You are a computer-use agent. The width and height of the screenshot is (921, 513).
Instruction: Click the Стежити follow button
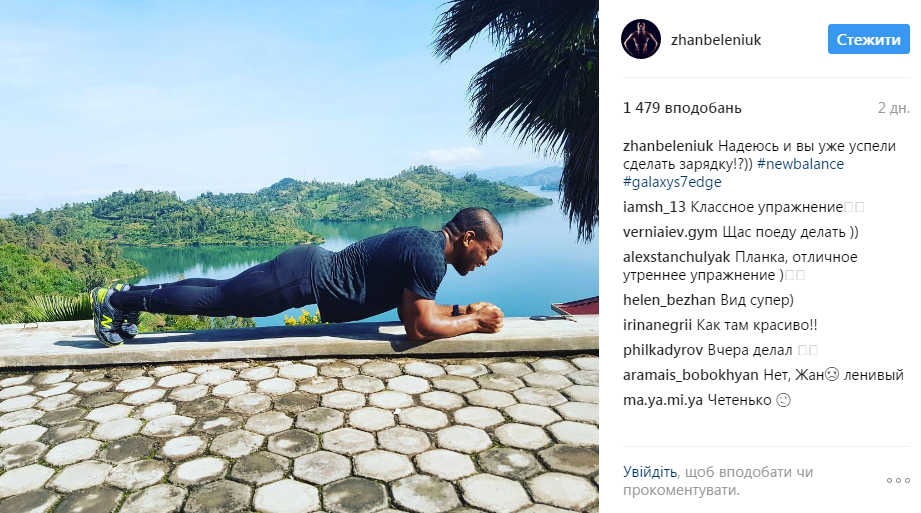point(869,39)
